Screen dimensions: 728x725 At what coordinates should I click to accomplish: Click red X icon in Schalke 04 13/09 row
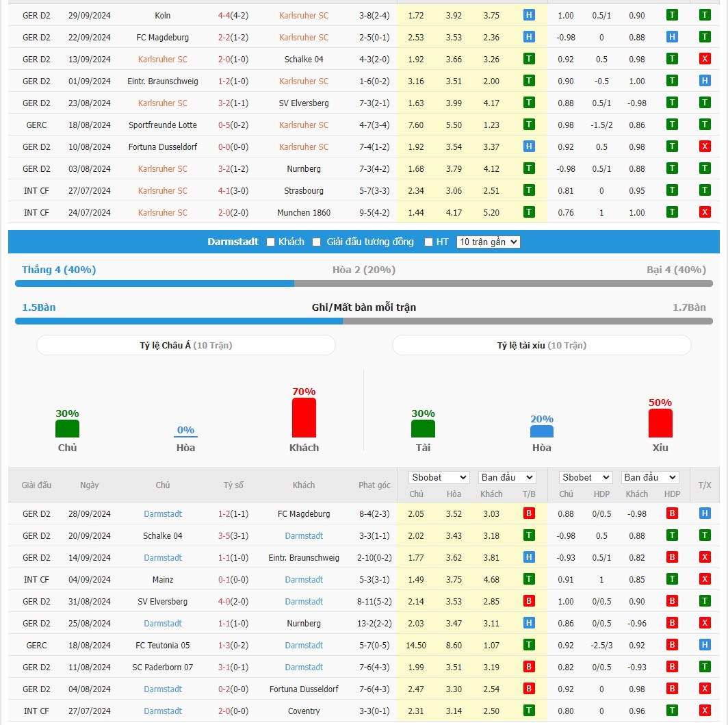[x=705, y=58]
